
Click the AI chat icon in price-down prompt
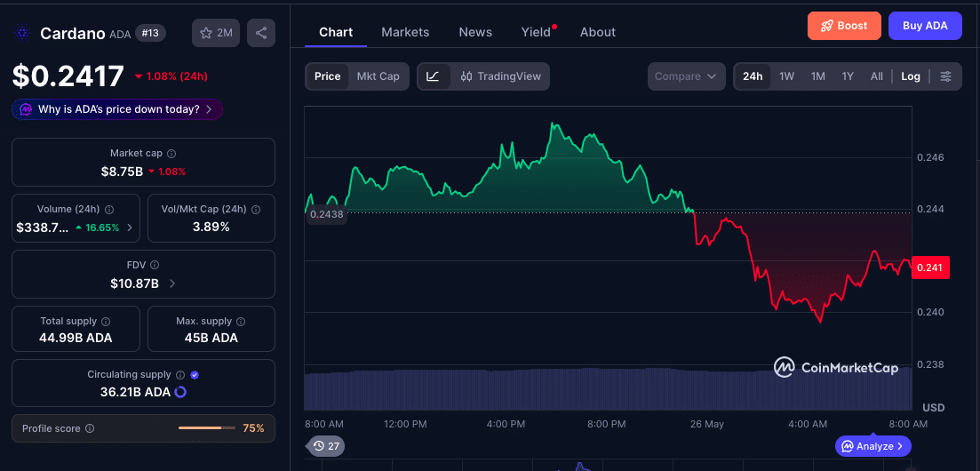pyautogui.click(x=26, y=109)
